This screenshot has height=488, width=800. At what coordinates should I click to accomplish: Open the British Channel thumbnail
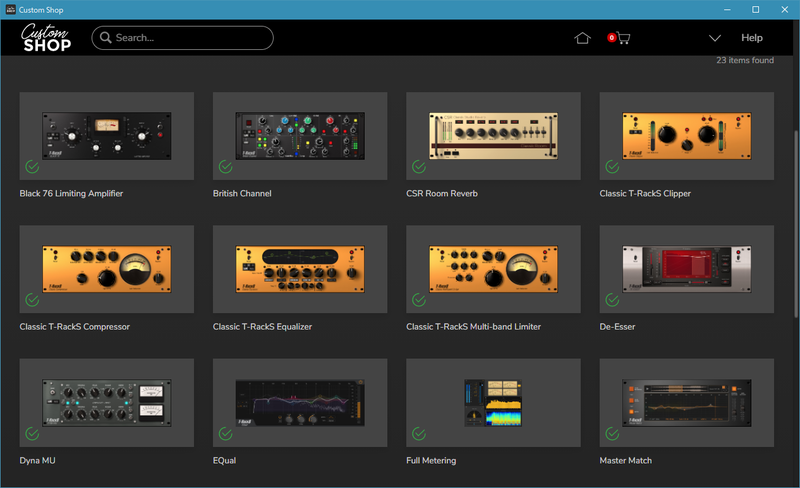(x=300, y=136)
